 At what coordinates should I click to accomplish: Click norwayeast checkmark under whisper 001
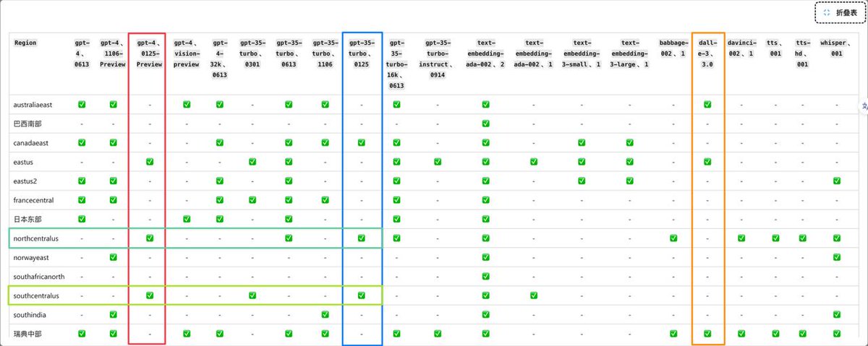(x=837, y=257)
